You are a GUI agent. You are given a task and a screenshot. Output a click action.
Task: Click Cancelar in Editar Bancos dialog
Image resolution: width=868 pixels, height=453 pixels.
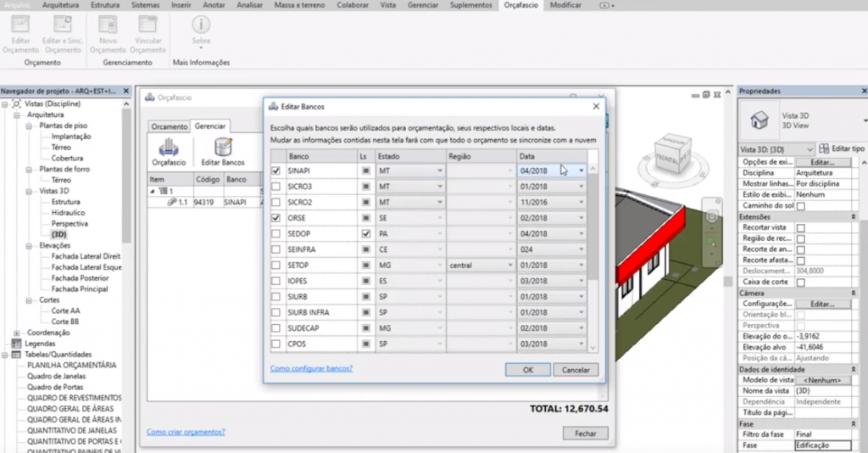[x=576, y=369]
